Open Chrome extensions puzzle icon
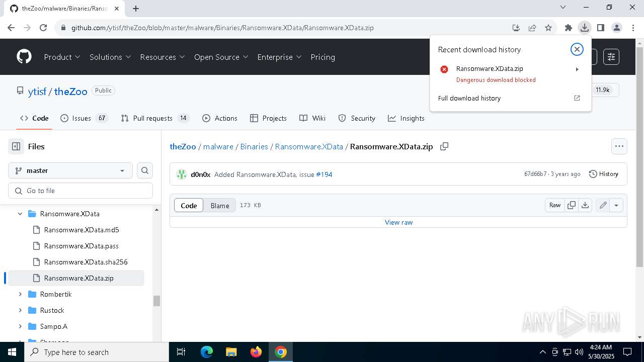This screenshot has height=362, width=644. coord(568,28)
